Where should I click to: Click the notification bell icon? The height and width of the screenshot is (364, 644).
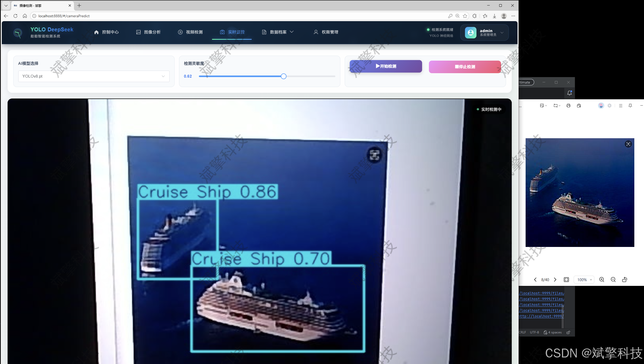click(570, 93)
